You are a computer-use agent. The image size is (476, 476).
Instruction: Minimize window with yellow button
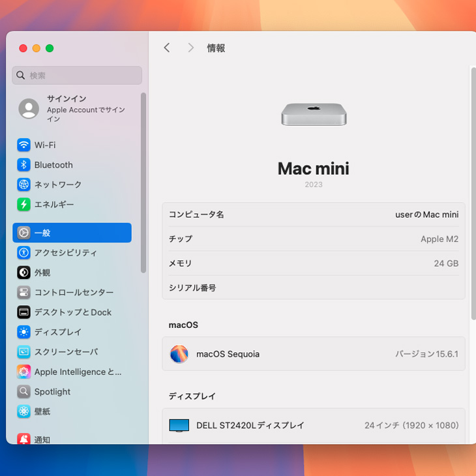[37, 48]
